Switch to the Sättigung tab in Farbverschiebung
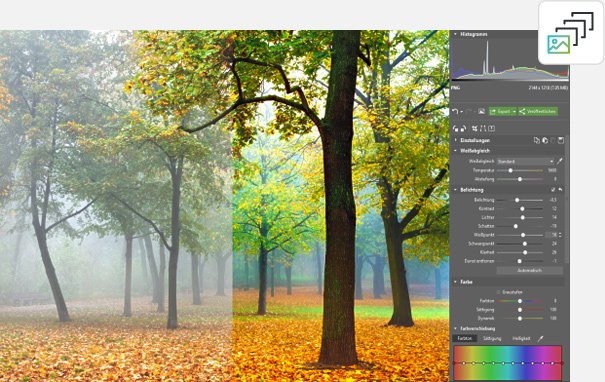The width and height of the screenshot is (605, 382). pyautogui.click(x=492, y=338)
